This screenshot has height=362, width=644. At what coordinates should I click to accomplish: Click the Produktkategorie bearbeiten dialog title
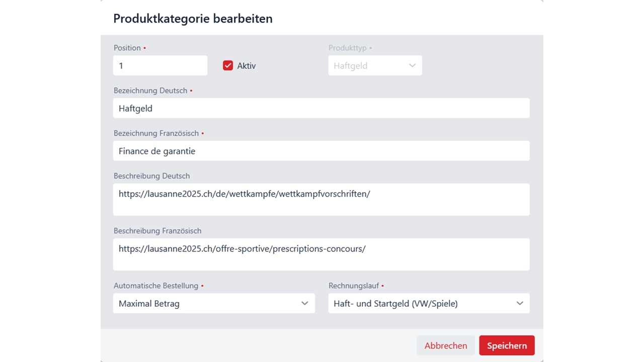pyautogui.click(x=193, y=19)
